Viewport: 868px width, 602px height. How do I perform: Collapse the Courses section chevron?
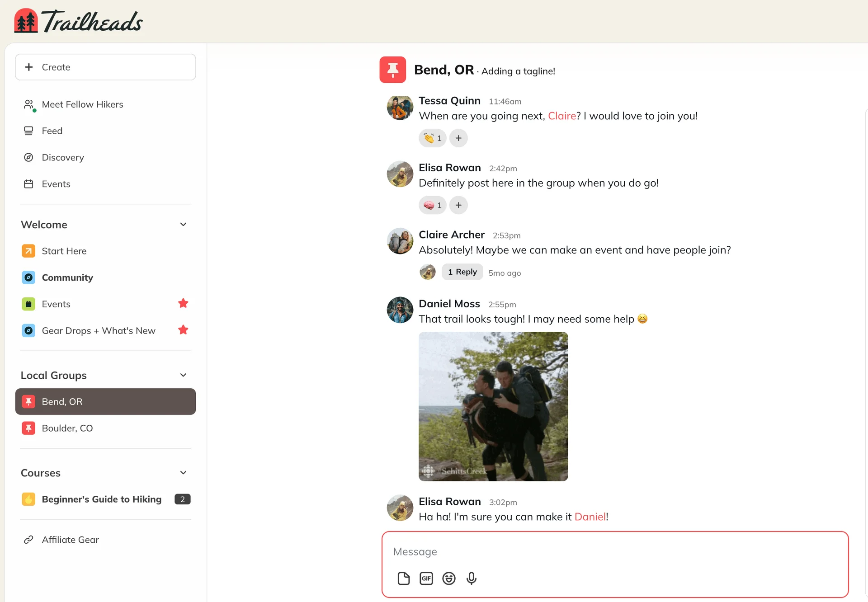[183, 473]
